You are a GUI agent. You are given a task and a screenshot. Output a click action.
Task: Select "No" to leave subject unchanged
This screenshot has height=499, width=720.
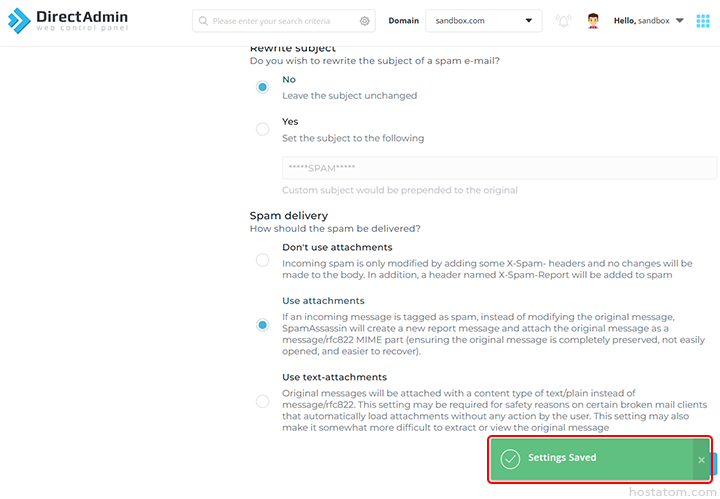click(262, 87)
